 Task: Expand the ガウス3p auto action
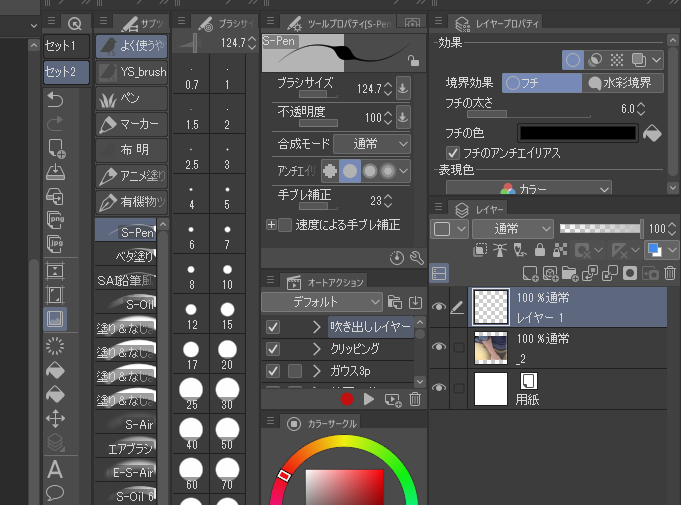(316, 371)
